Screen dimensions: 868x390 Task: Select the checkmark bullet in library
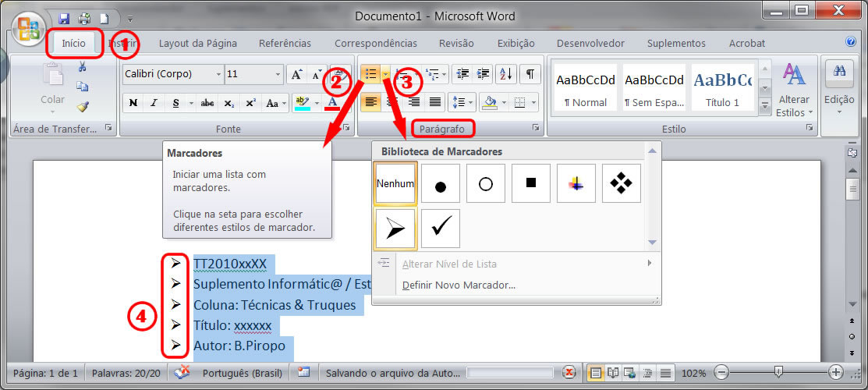pyautogui.click(x=441, y=228)
